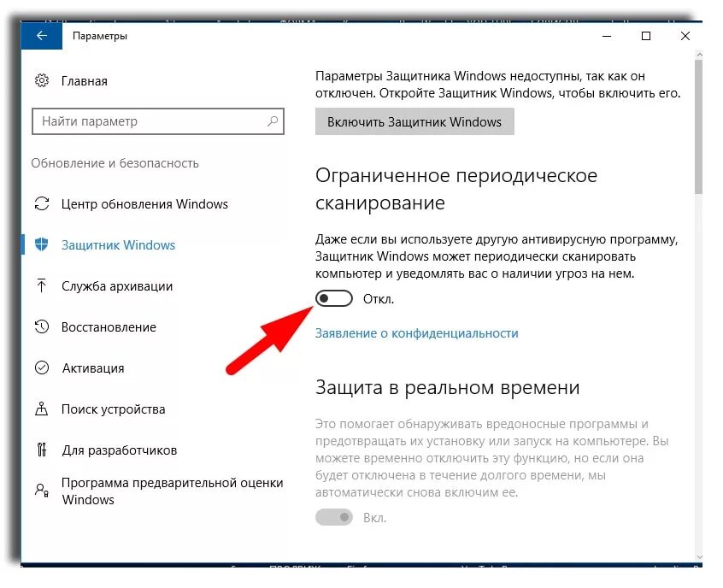Viewport: 723px width, 588px height.
Task: Click the search magnifier icon
Action: point(273,121)
